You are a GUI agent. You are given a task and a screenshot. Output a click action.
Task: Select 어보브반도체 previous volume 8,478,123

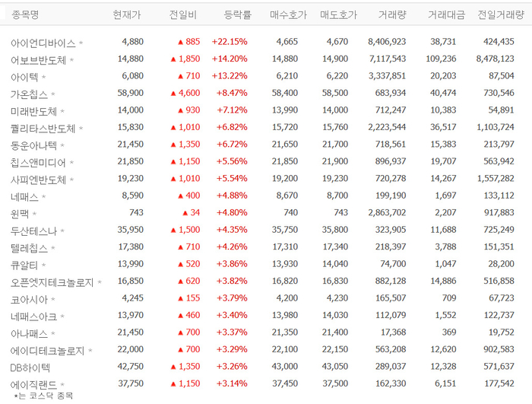(x=496, y=59)
